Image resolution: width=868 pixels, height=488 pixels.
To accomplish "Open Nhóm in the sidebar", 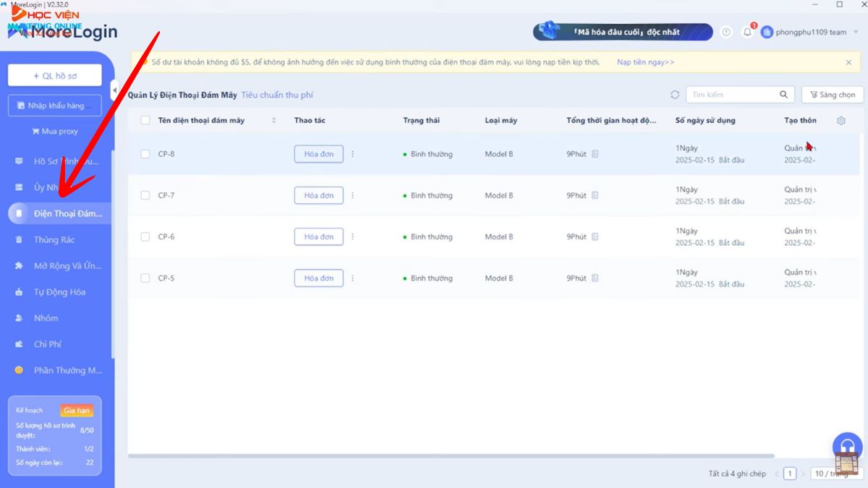I will pos(59,318).
